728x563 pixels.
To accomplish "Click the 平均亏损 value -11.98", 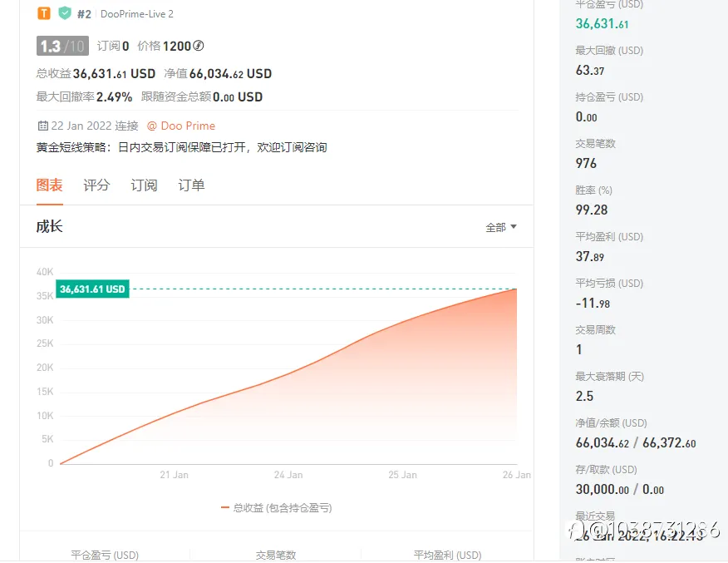I will pos(593,304).
